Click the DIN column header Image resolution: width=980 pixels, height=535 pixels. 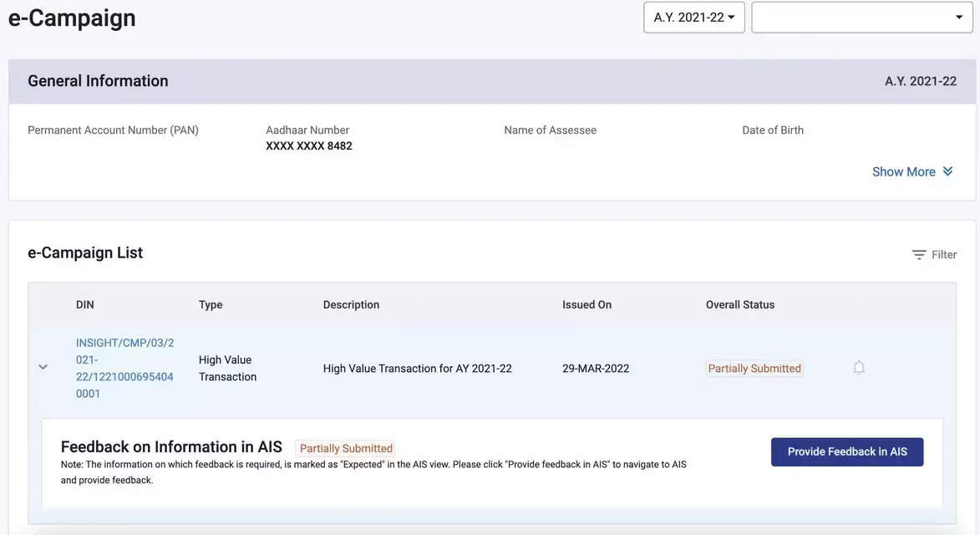point(85,305)
